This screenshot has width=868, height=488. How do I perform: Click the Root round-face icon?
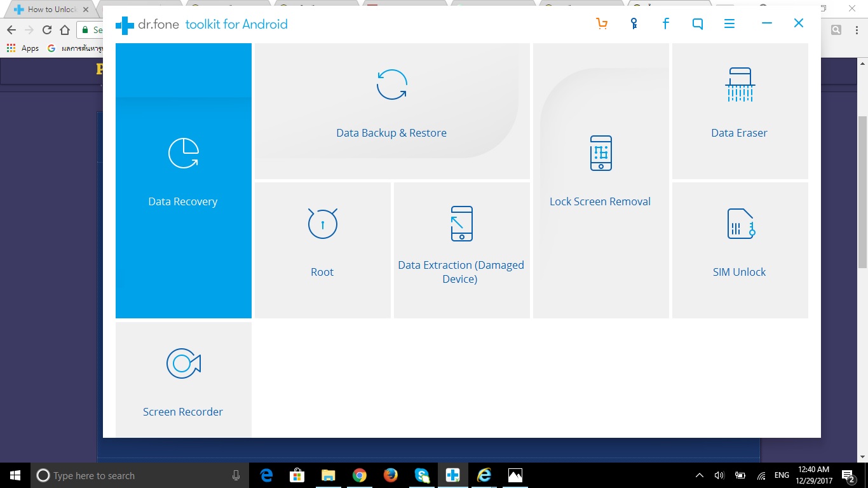coord(323,224)
